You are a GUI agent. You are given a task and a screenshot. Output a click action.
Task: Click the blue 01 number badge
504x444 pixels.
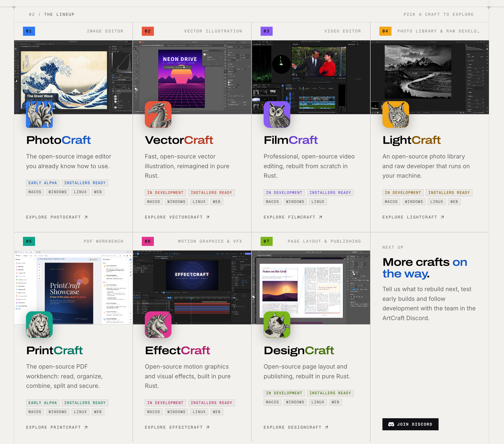pos(29,31)
